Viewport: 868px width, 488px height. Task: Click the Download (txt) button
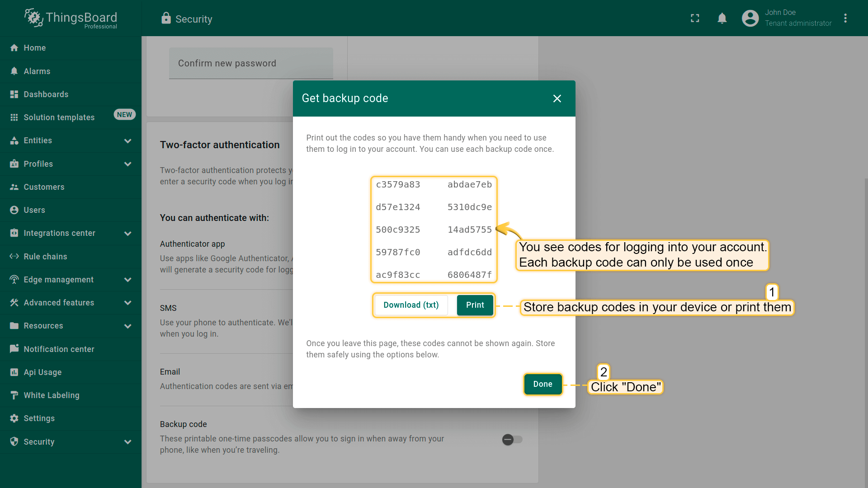411,305
